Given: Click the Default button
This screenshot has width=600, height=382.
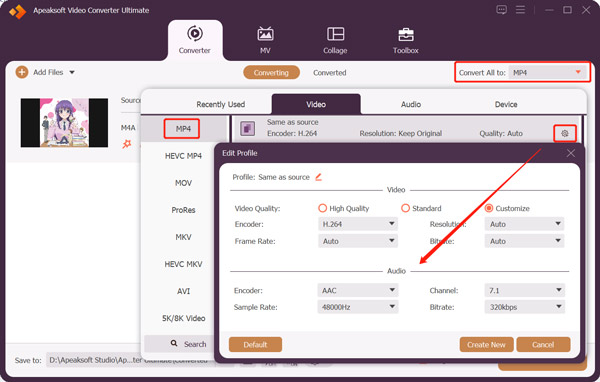Looking at the screenshot, I should pos(255,344).
